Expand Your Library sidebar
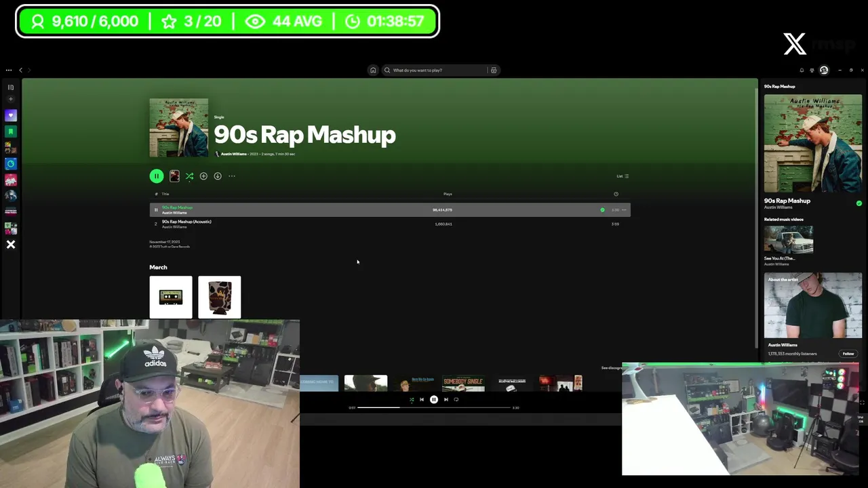This screenshot has width=868, height=488. point(11,87)
